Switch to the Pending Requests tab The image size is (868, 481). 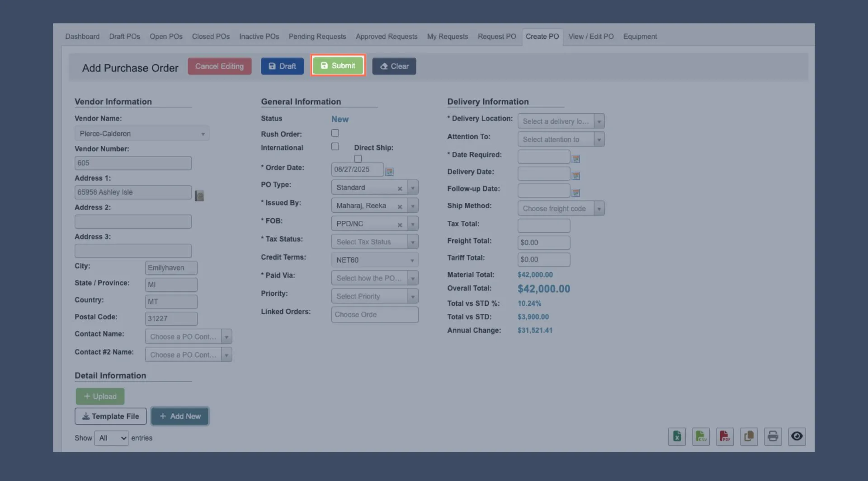click(x=317, y=37)
